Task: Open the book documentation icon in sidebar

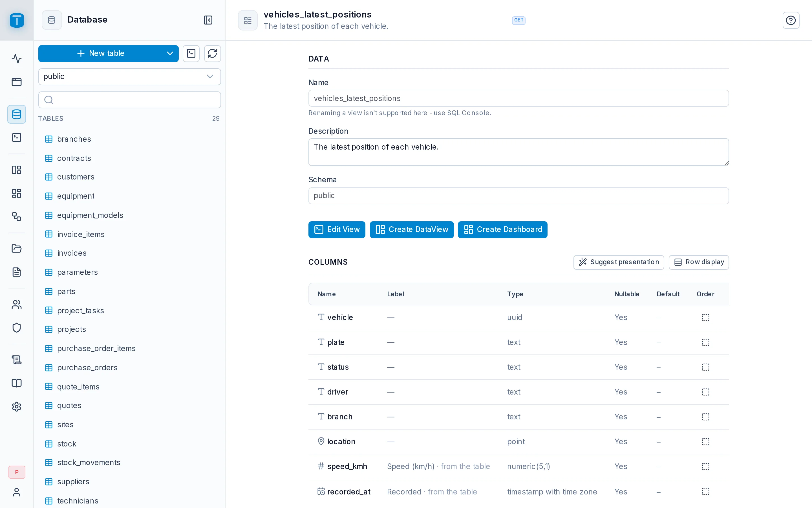Action: [x=17, y=383]
